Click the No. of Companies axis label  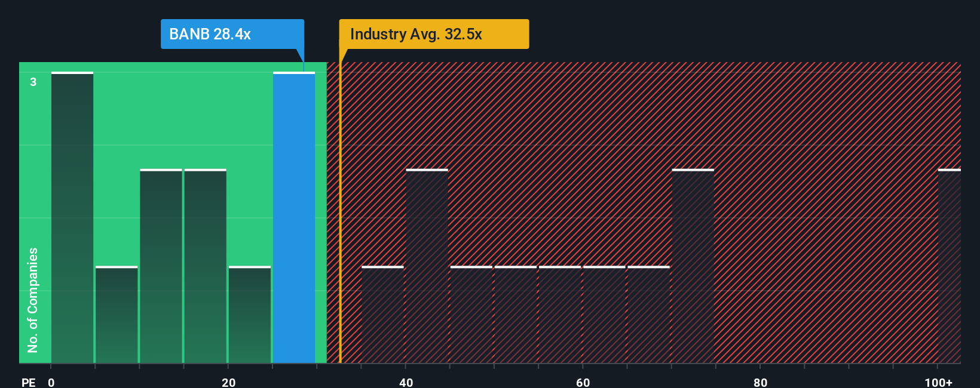point(33,300)
